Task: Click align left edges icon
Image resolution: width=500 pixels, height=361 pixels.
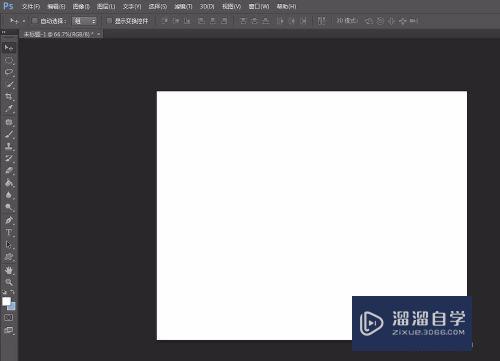Action: 201,21
